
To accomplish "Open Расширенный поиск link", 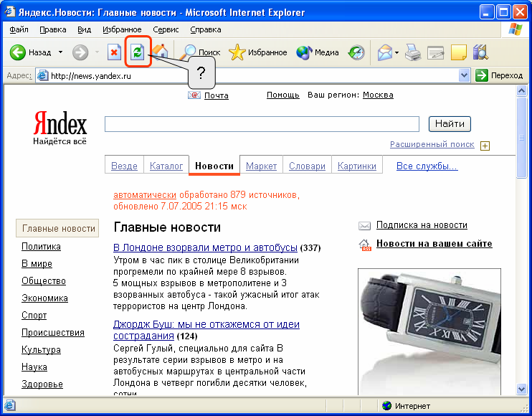I will pyautogui.click(x=432, y=145).
